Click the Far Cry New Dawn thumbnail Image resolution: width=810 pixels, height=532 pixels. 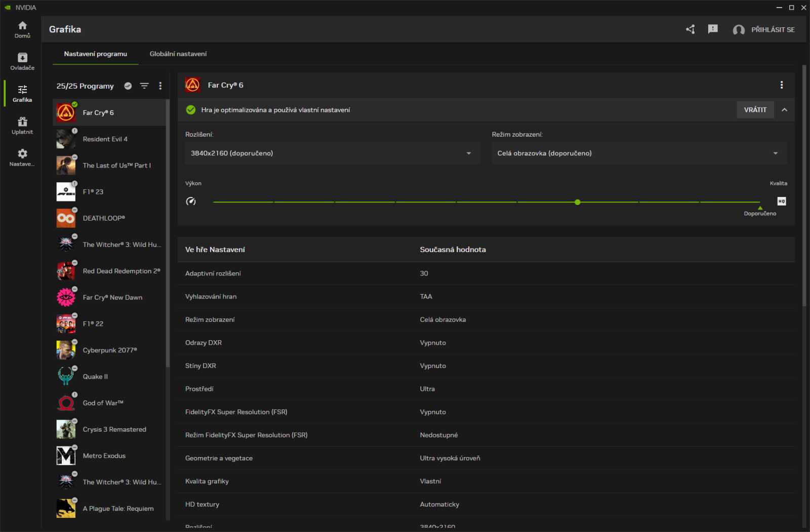click(66, 298)
